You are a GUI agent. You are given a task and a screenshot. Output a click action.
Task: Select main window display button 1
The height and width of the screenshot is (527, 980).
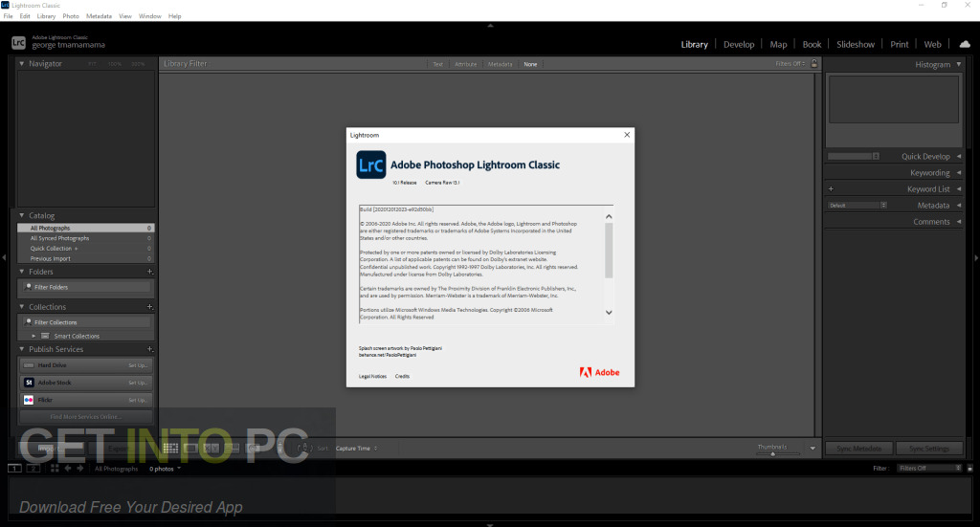point(14,468)
